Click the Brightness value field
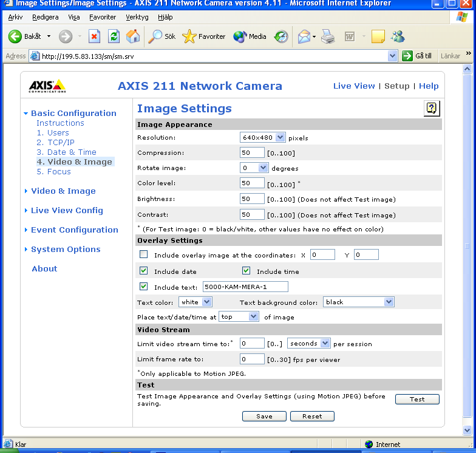 252,199
